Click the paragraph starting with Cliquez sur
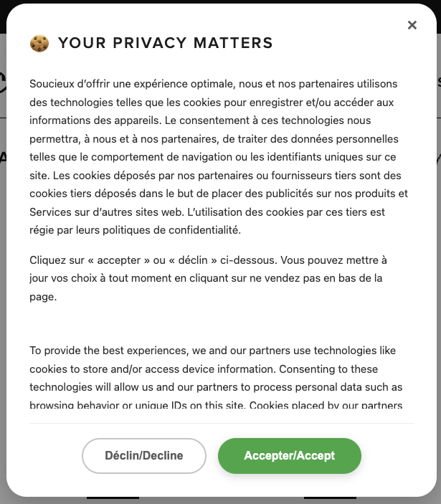Screen dimensions: 441x504 click(x=208, y=277)
